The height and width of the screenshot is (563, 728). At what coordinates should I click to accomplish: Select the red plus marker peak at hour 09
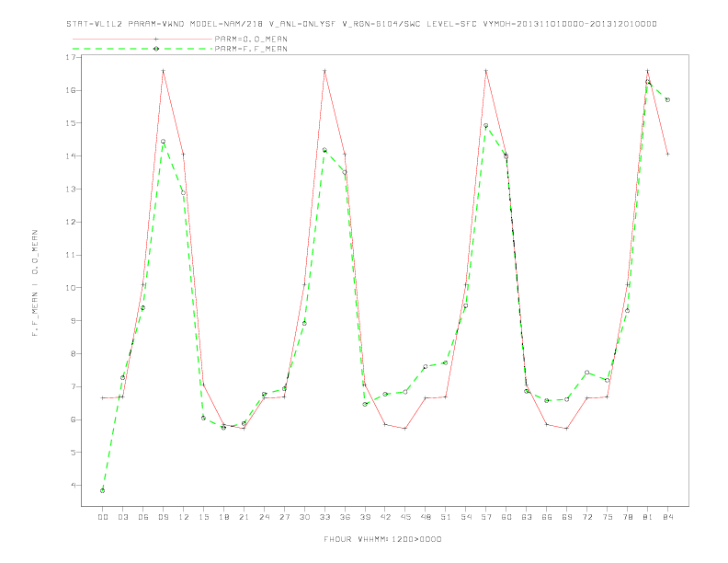pos(163,71)
